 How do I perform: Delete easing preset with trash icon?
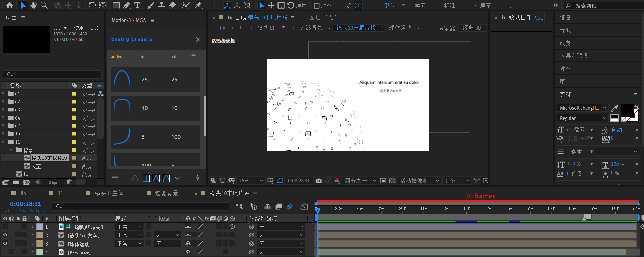click(x=193, y=57)
